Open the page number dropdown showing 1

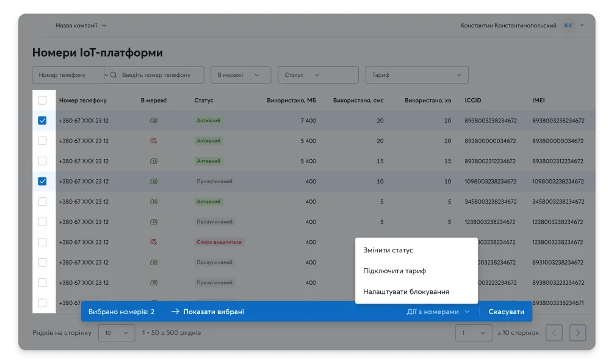(x=474, y=333)
